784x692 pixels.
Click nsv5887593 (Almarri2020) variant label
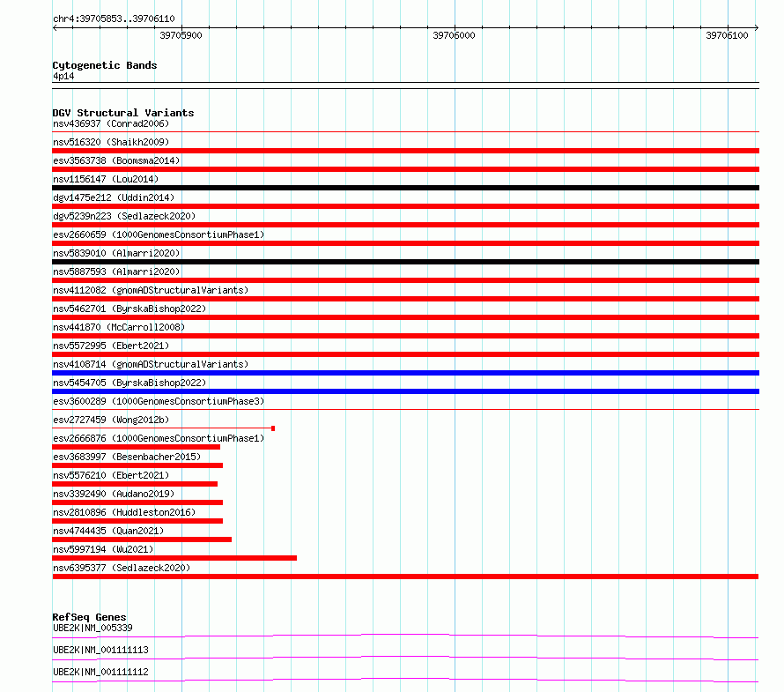(x=116, y=272)
